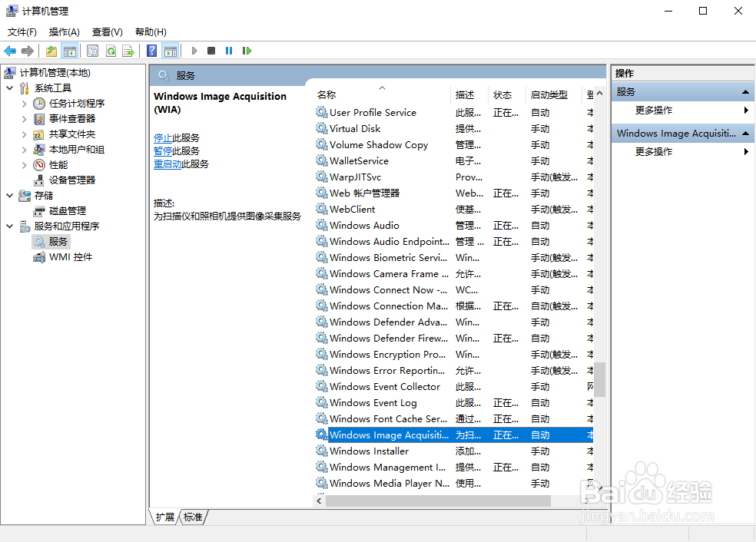Select the WebClient service row

[x=453, y=210]
